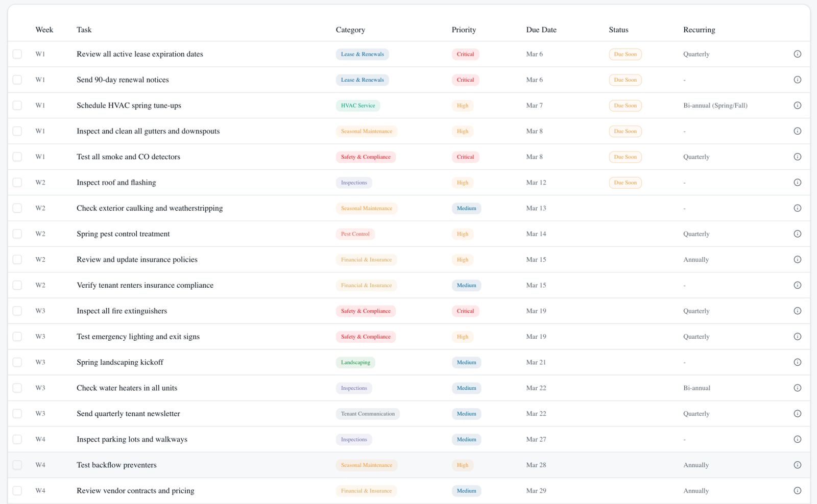The width and height of the screenshot is (817, 504).
Task: Click Lease & Renewals tag on lease expiration row
Action: tap(362, 54)
